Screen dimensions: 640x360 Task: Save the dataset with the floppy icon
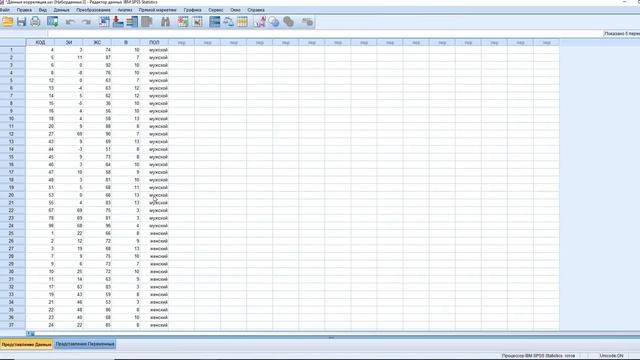click(21, 22)
